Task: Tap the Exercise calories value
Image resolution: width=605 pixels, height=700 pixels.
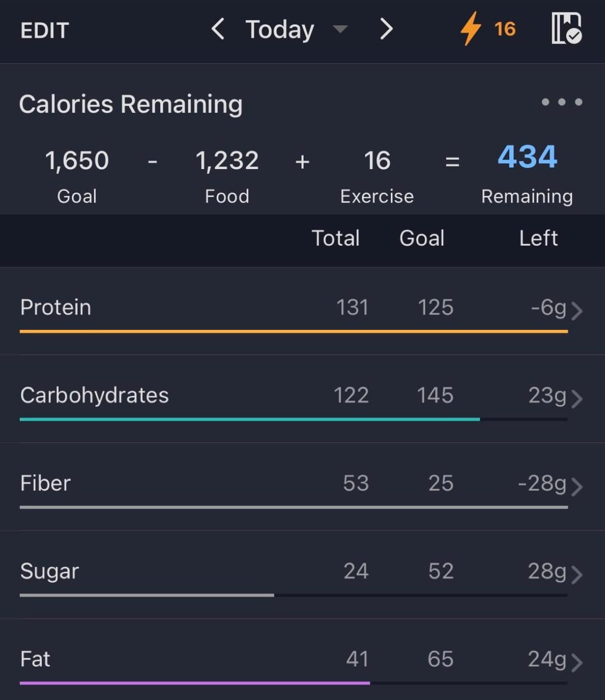Action: click(377, 161)
